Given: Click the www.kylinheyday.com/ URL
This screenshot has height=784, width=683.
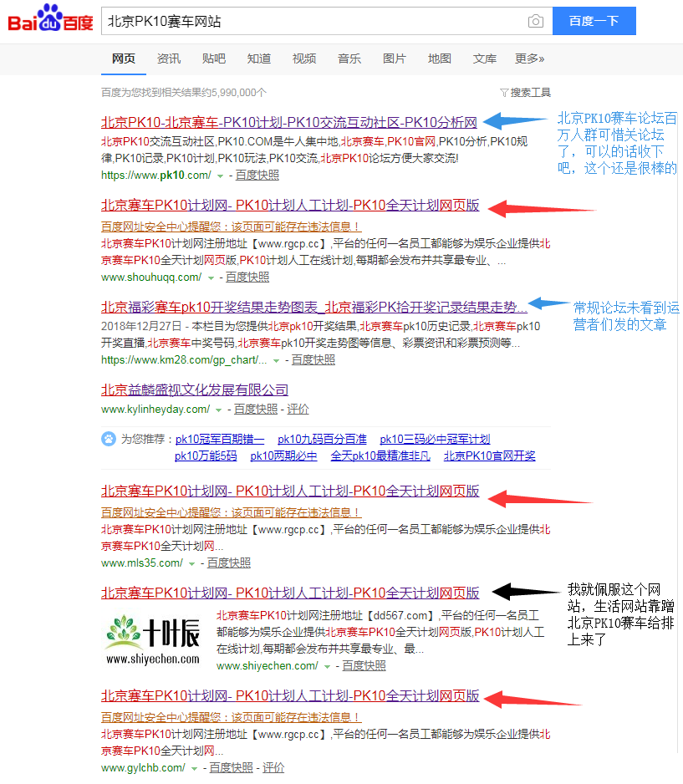Looking at the screenshot, I should (x=155, y=410).
